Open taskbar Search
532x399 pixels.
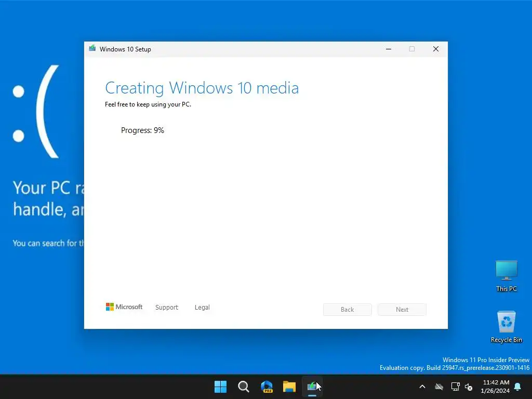[244, 387]
